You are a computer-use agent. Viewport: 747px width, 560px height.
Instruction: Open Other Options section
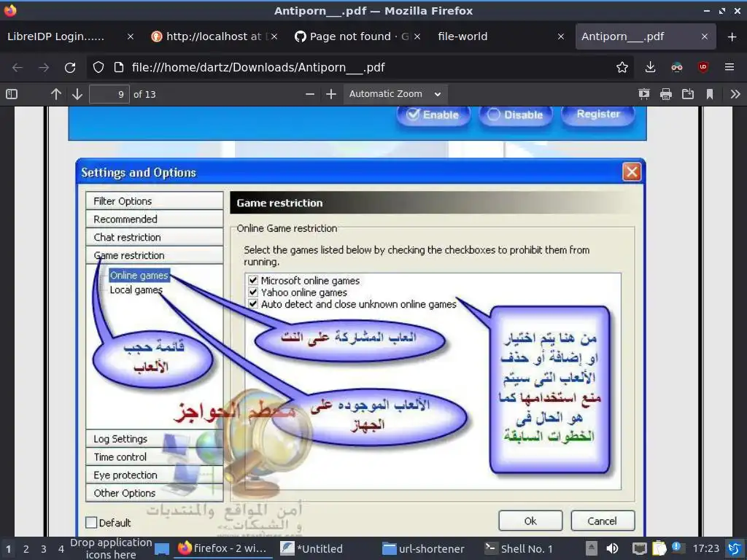point(155,493)
